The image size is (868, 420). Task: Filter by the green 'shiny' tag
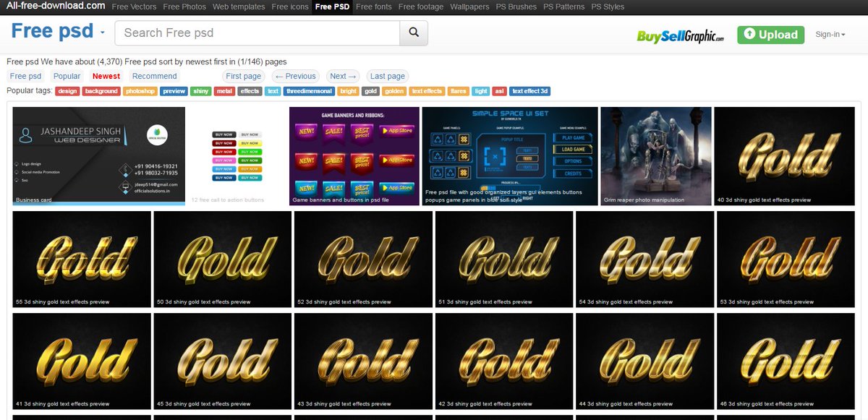pos(201,91)
